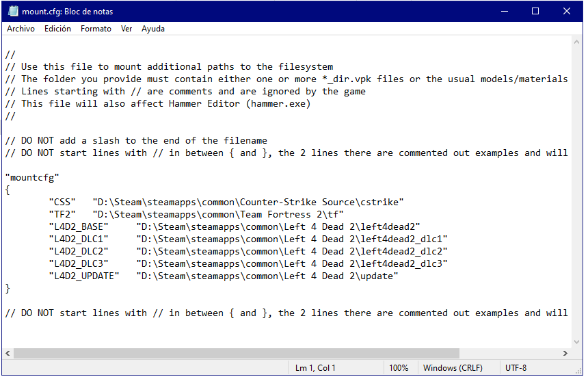Screen dimensions: 588x379
Task: Open the Archivo menu
Action: pyautogui.click(x=21, y=29)
